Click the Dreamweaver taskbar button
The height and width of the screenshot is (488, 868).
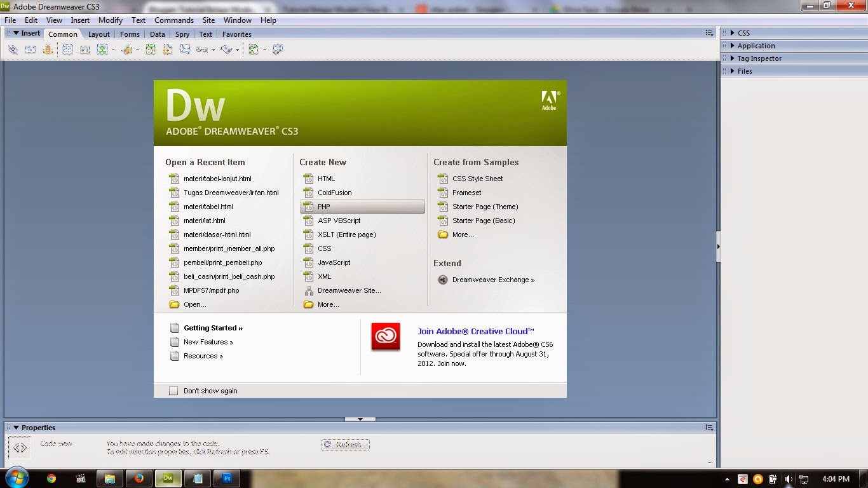coord(168,478)
